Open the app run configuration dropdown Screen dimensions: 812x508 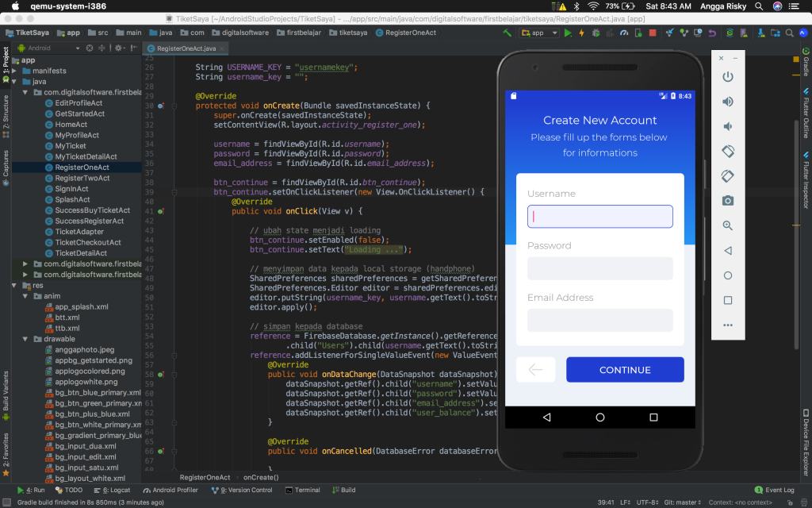pyautogui.click(x=539, y=33)
